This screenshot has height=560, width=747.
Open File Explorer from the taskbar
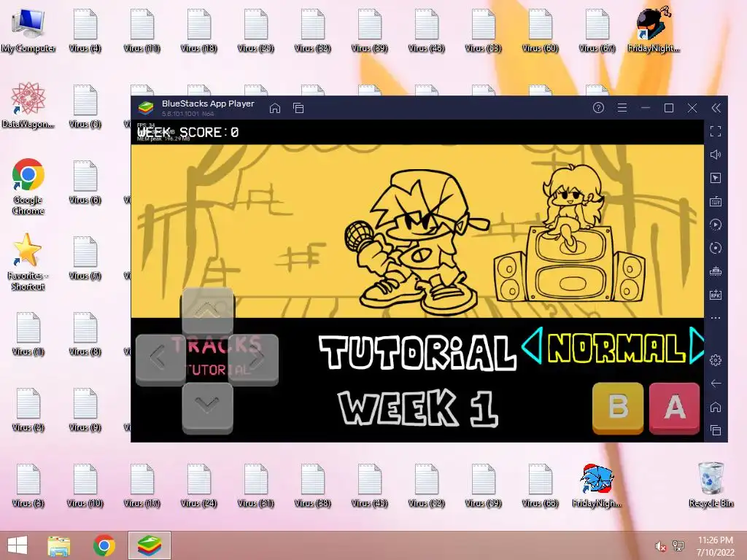[59, 545]
